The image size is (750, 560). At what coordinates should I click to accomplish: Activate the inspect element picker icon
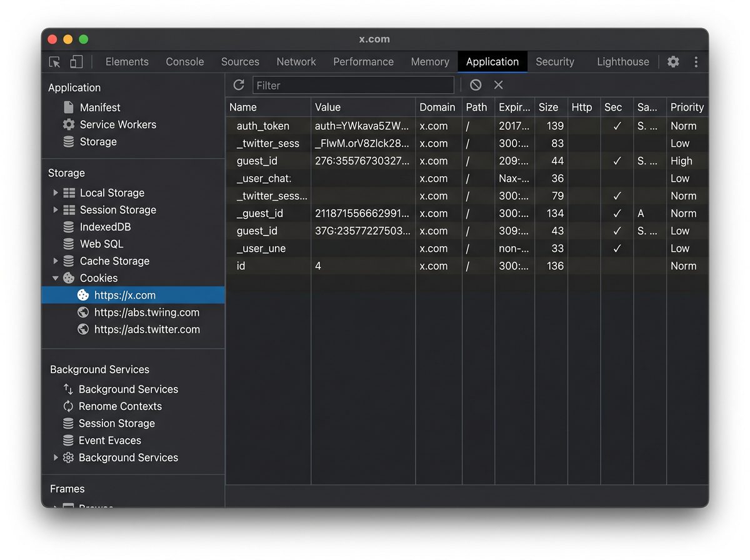point(55,62)
